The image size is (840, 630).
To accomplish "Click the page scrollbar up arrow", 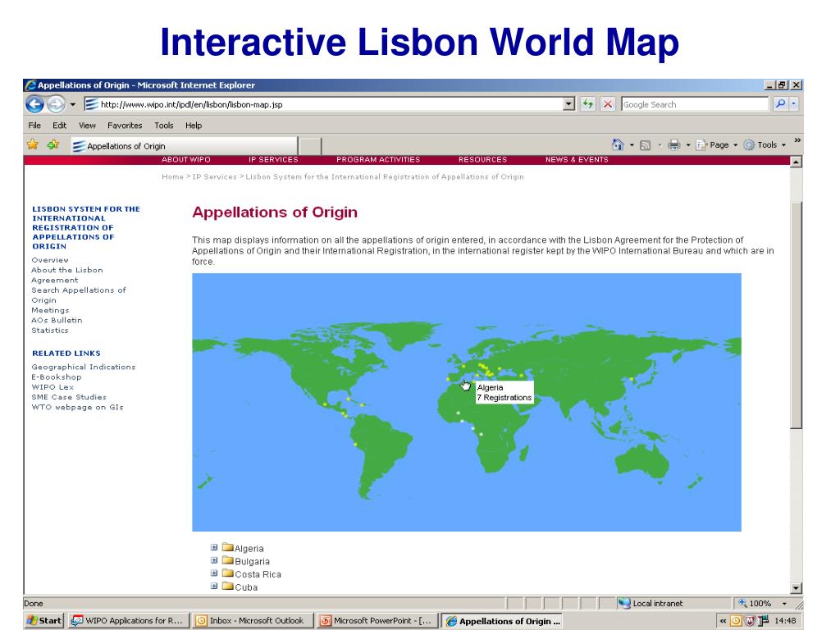I will (x=796, y=162).
